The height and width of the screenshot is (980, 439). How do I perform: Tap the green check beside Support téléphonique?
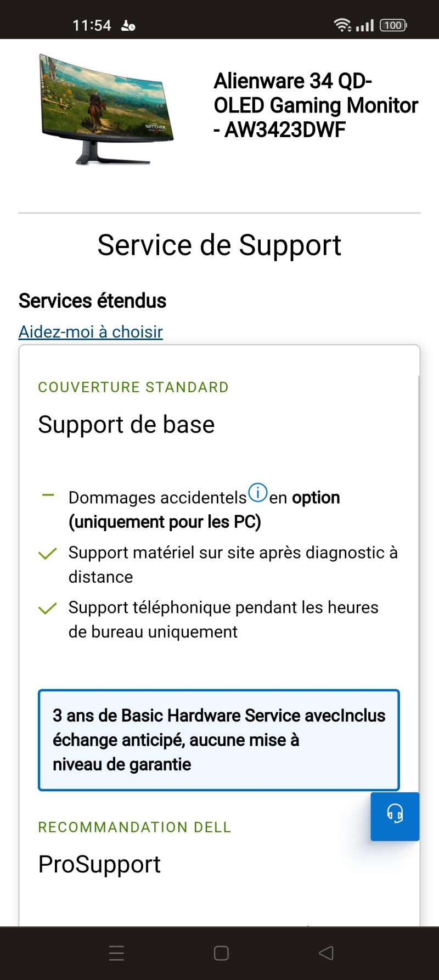tap(48, 608)
